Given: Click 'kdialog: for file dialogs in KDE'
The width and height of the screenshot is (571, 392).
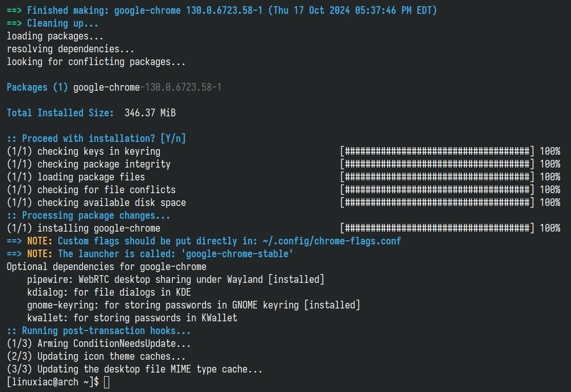Looking at the screenshot, I should click(x=109, y=292).
